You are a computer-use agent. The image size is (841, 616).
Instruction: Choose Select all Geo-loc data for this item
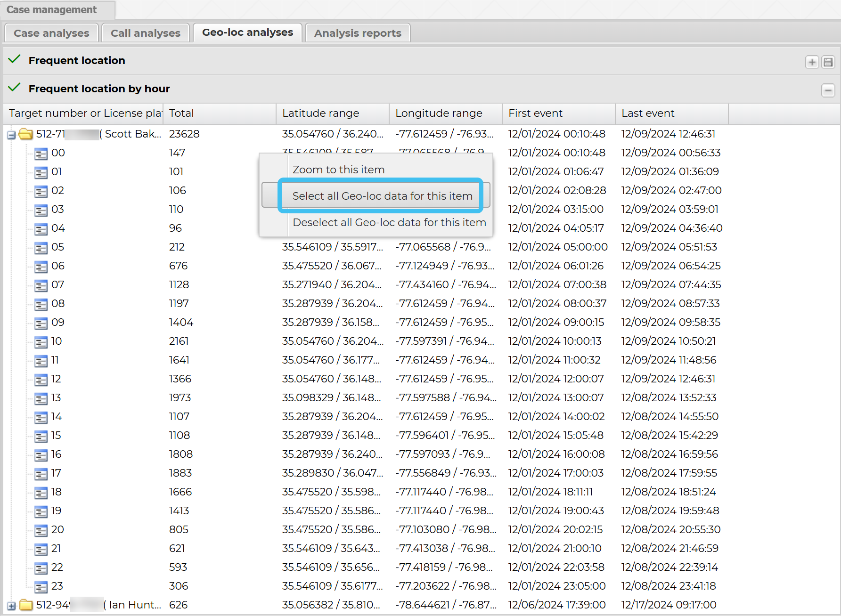click(x=382, y=196)
